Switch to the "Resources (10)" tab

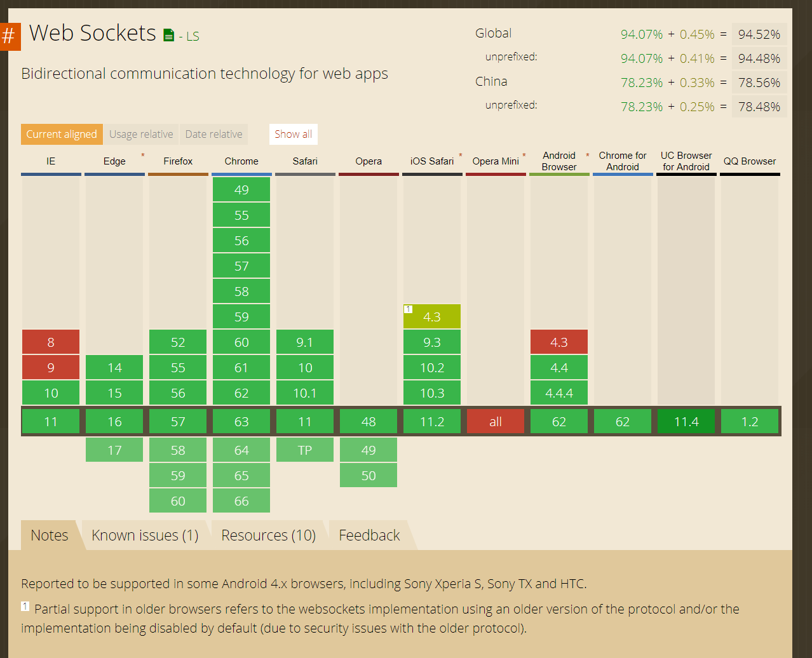(x=268, y=535)
